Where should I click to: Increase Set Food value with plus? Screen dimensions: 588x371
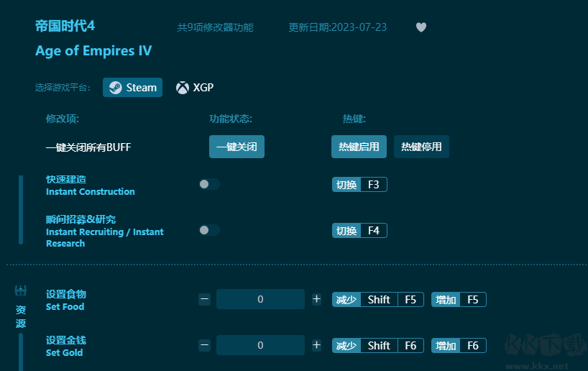(316, 299)
